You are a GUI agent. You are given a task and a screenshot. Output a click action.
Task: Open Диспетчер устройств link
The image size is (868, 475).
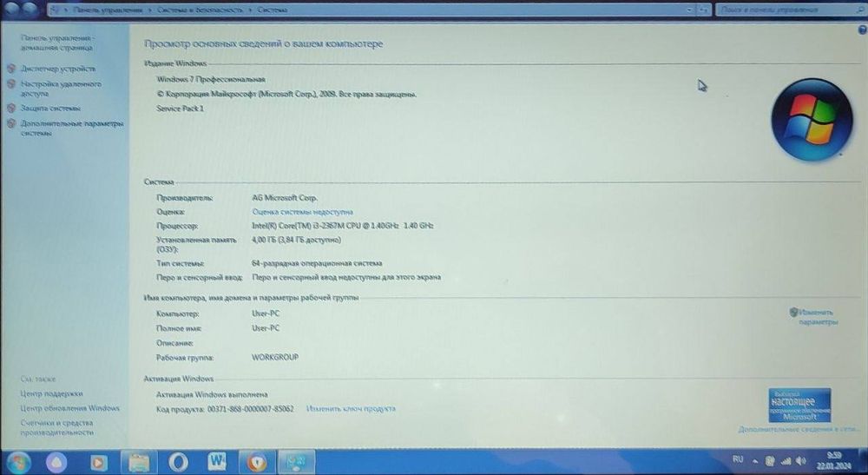click(58, 69)
